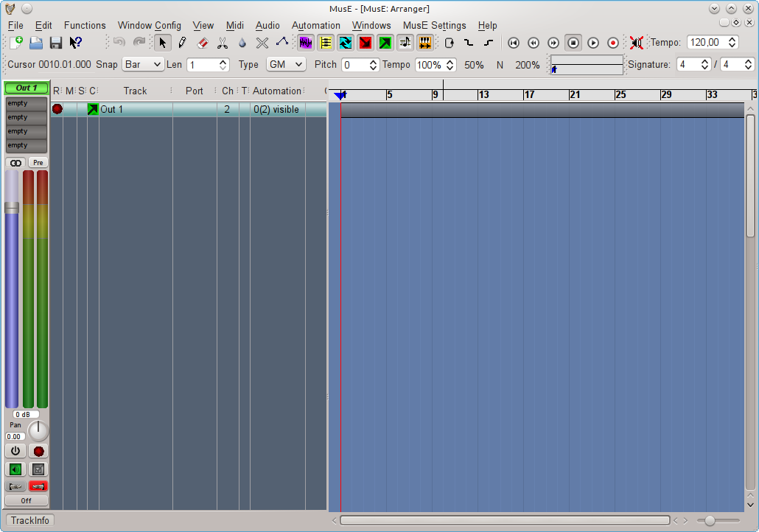Open the Automation menu
This screenshot has width=759, height=532.
[x=315, y=25]
